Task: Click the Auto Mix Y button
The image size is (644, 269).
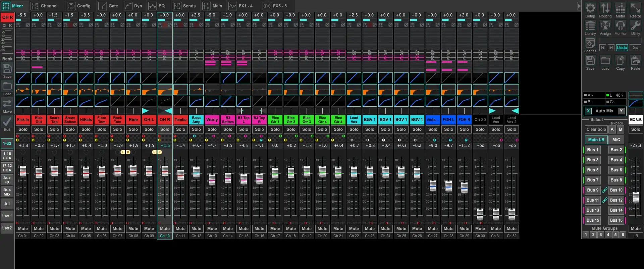Action: coord(621,111)
